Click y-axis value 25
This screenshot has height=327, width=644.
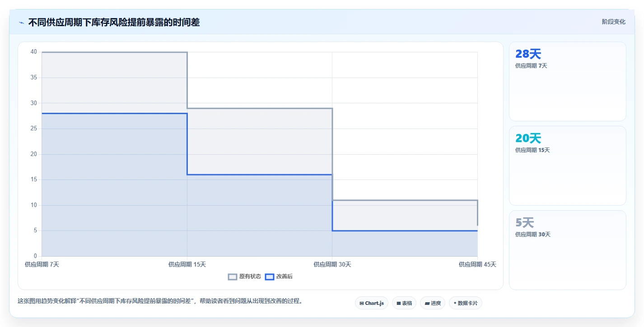(x=34, y=129)
